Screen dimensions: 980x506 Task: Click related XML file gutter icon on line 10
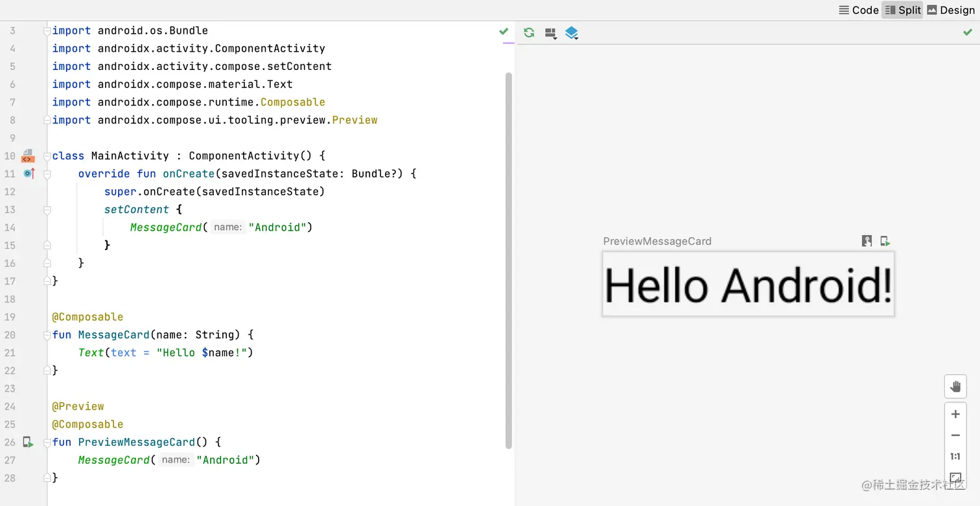tap(27, 156)
